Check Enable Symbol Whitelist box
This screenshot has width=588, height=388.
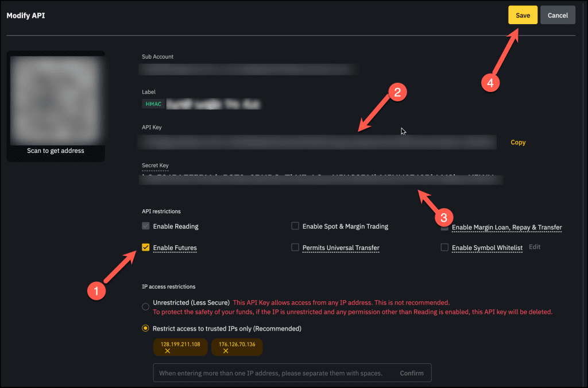(444, 248)
